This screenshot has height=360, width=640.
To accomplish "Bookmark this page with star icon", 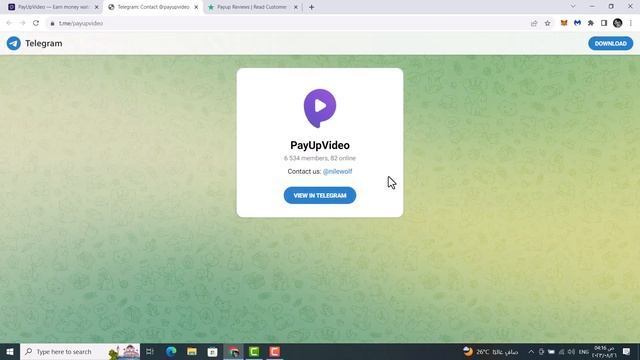I will [547, 23].
